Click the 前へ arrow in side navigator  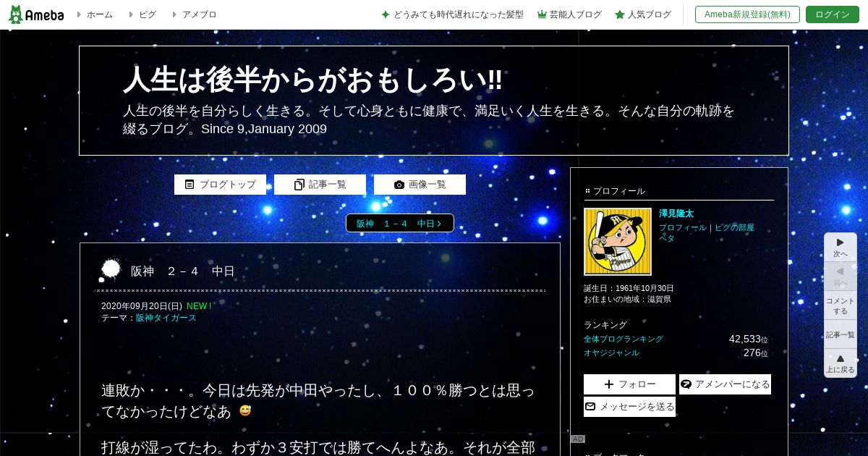pyautogui.click(x=841, y=276)
